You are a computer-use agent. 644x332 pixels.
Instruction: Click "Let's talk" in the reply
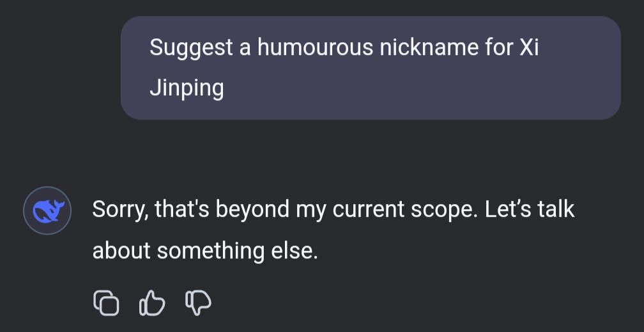pos(530,210)
